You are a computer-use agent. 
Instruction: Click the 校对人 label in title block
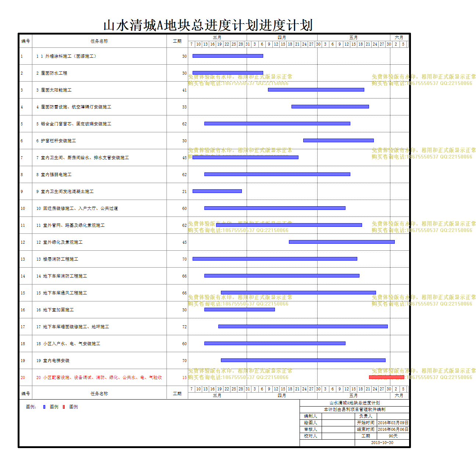[x=311, y=436]
